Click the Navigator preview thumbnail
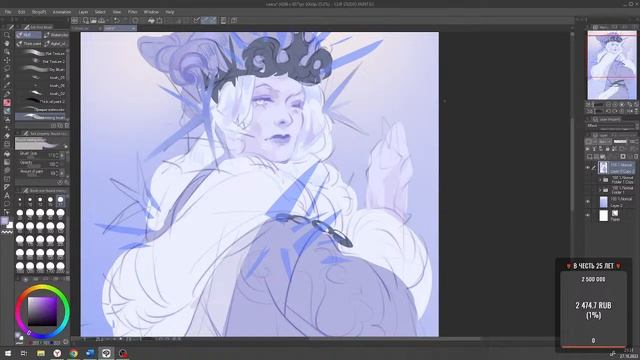This screenshot has height=360, width=640. (612, 65)
